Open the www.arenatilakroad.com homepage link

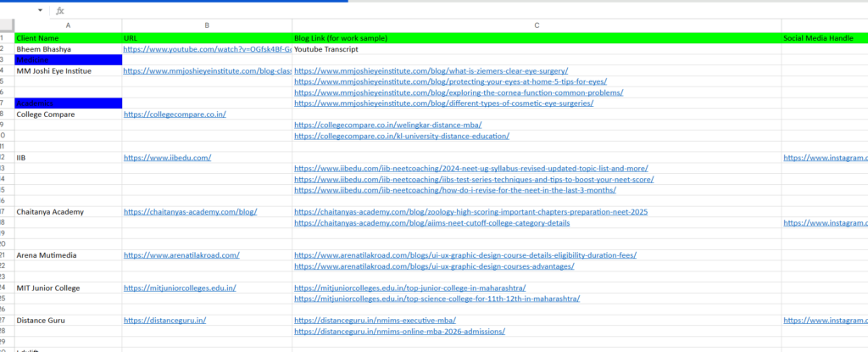coord(181,255)
